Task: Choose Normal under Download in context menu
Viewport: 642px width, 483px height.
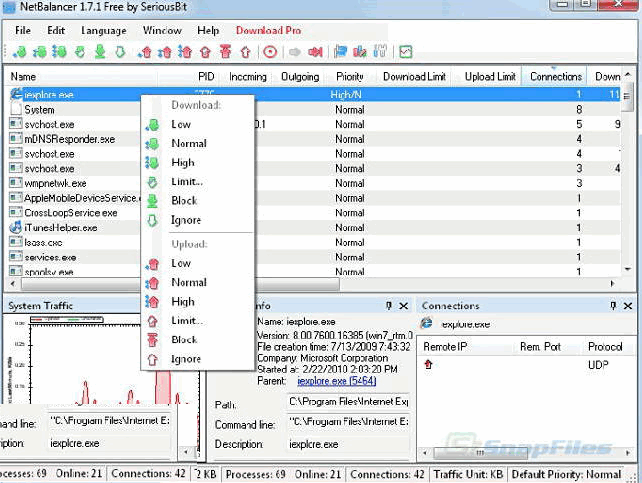Action: pyautogui.click(x=197, y=143)
